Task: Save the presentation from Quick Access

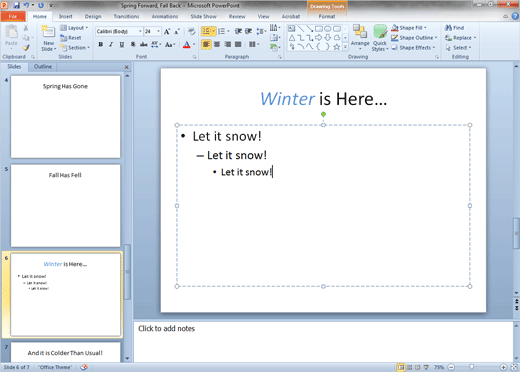Action: pos(16,5)
